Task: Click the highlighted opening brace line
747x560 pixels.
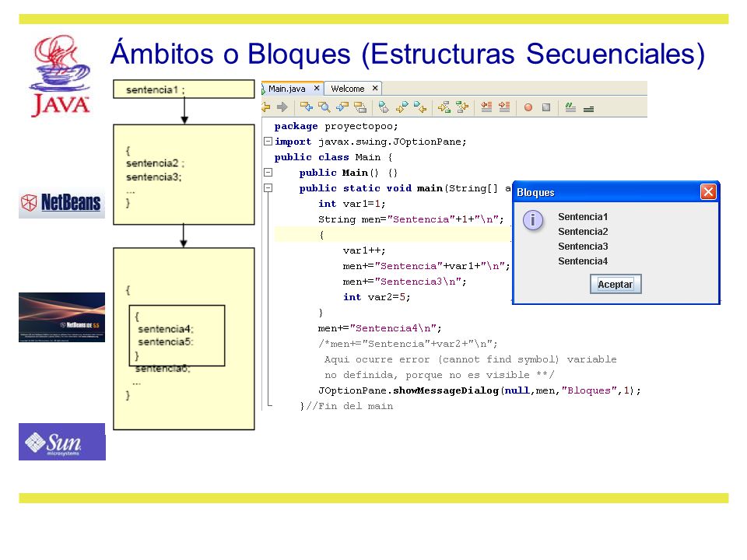Action: (x=392, y=235)
